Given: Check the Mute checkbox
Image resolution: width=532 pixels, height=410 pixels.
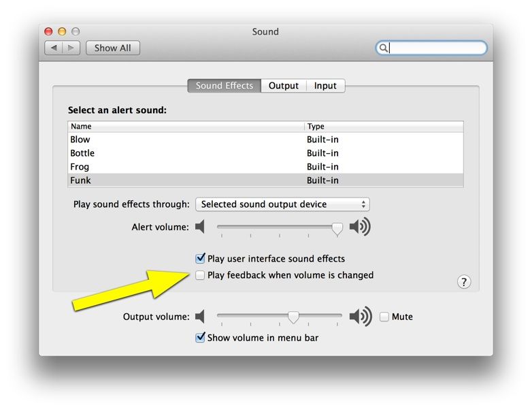Looking at the screenshot, I should tap(384, 317).
